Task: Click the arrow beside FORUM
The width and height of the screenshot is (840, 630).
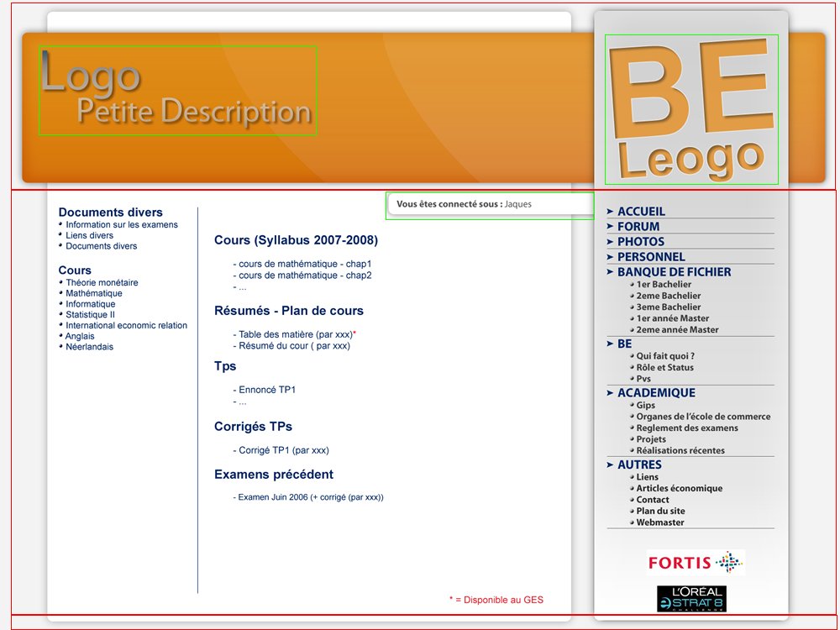Action: 610,227
